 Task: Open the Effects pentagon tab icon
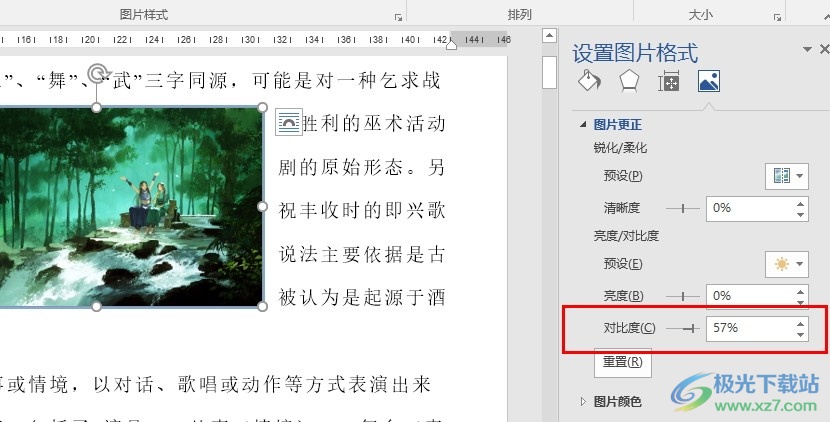tap(629, 81)
